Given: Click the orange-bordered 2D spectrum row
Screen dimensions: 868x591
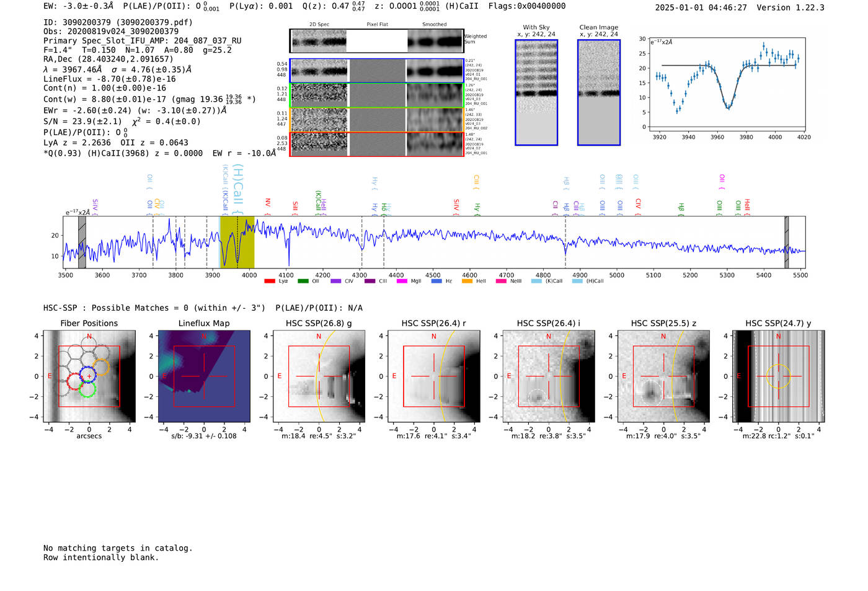Looking at the screenshot, I should point(377,120).
